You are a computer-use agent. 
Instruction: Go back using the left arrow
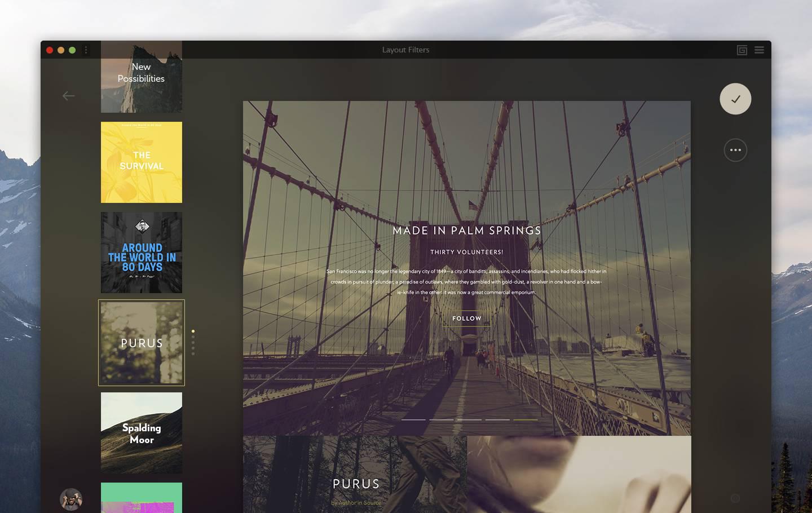(x=69, y=96)
